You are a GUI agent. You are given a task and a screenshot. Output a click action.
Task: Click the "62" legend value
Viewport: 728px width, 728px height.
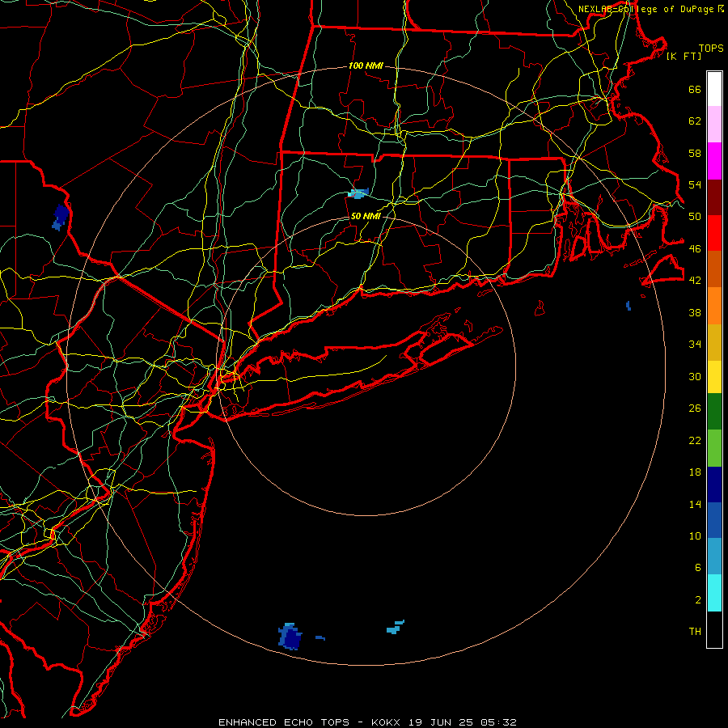click(695, 121)
